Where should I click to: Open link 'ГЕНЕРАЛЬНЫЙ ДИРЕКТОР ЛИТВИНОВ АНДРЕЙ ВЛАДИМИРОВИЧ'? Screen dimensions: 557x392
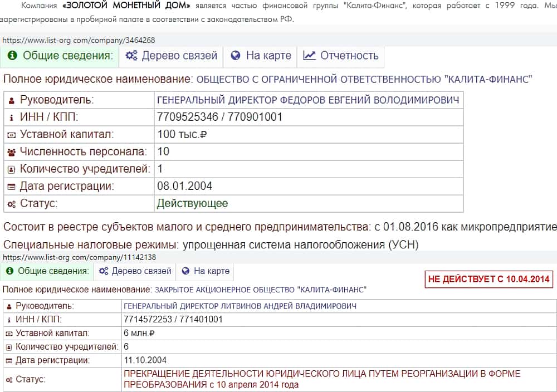(240, 306)
